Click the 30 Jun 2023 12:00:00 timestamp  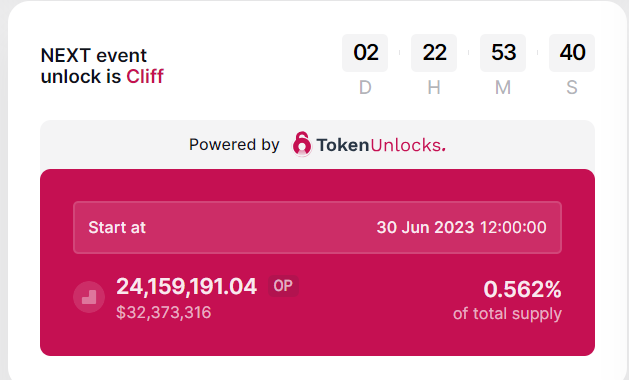(x=461, y=228)
